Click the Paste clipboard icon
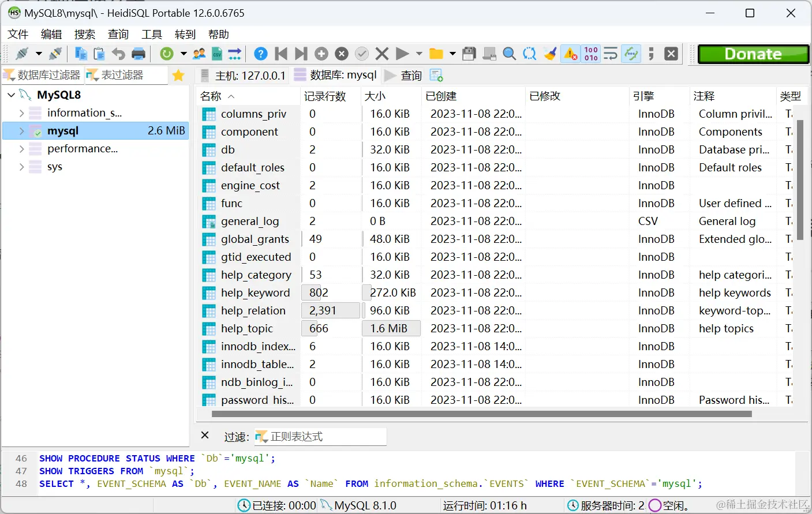The width and height of the screenshot is (812, 514). 99,54
